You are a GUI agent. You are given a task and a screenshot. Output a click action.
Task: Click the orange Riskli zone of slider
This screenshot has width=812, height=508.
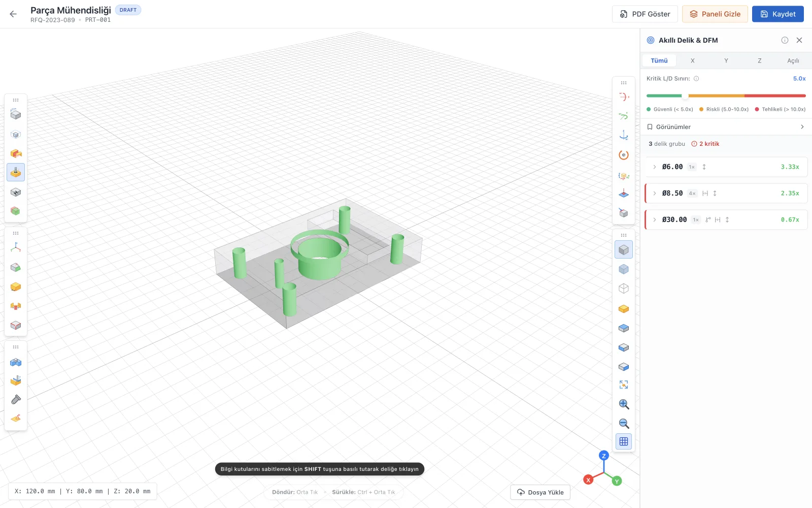click(x=717, y=96)
